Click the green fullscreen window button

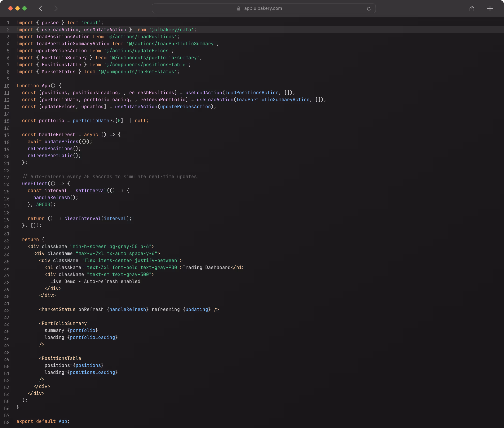24,8
